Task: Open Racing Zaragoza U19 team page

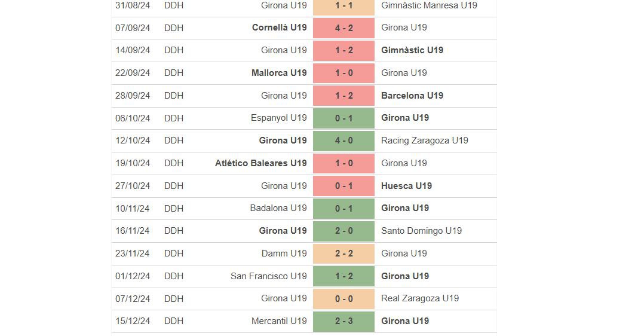Action: pyautogui.click(x=424, y=140)
